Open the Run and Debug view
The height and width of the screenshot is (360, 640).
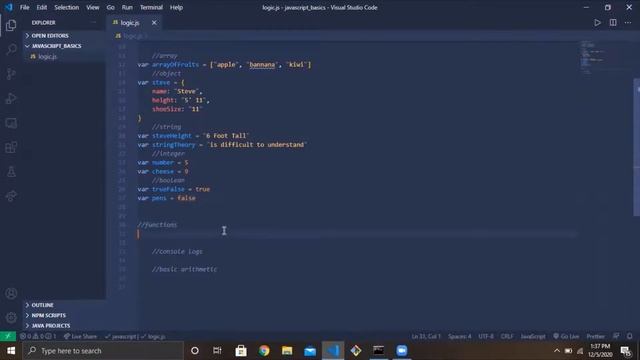11,98
